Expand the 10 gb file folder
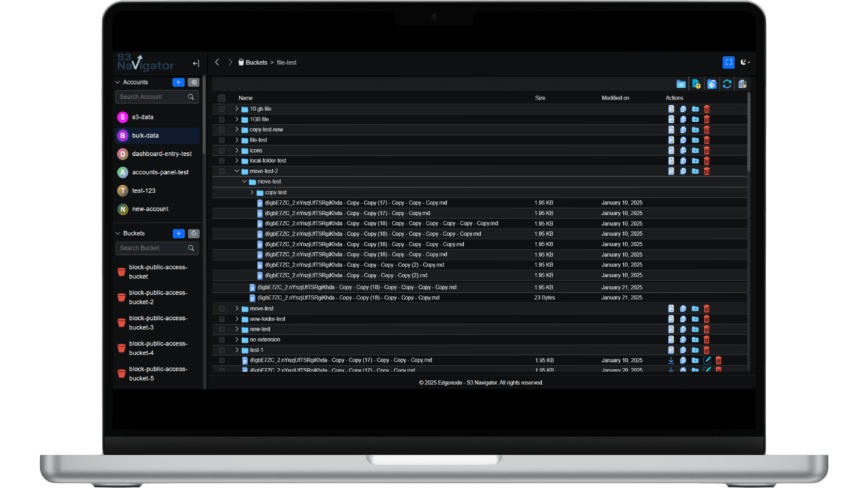 [237, 108]
